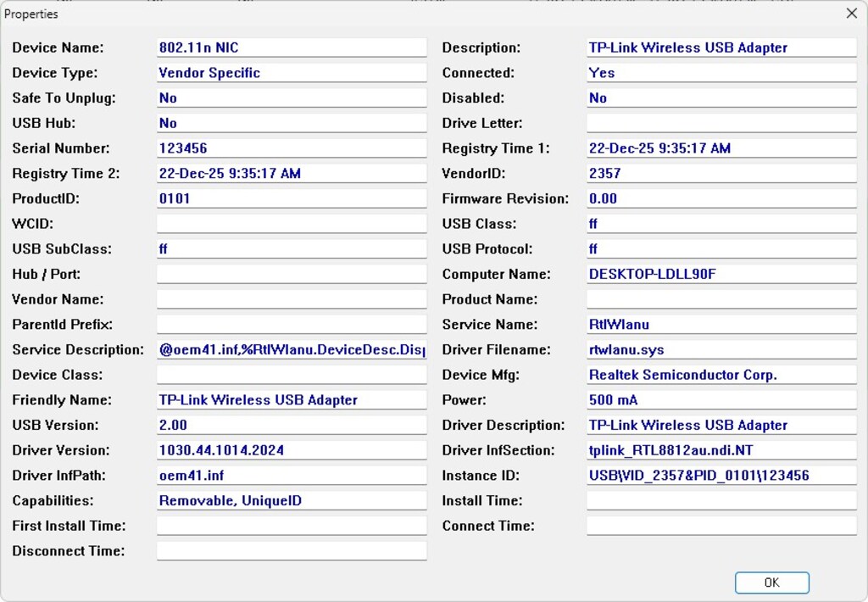The image size is (868, 602).
Task: Click the Computer Name field
Action: click(x=721, y=274)
